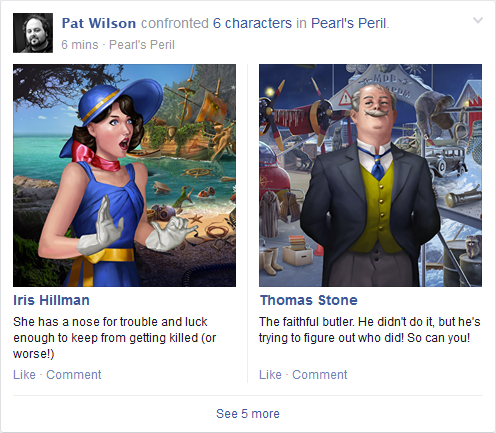Open Pearl's Peril app link beside timestamp

pyautogui.click(x=142, y=45)
